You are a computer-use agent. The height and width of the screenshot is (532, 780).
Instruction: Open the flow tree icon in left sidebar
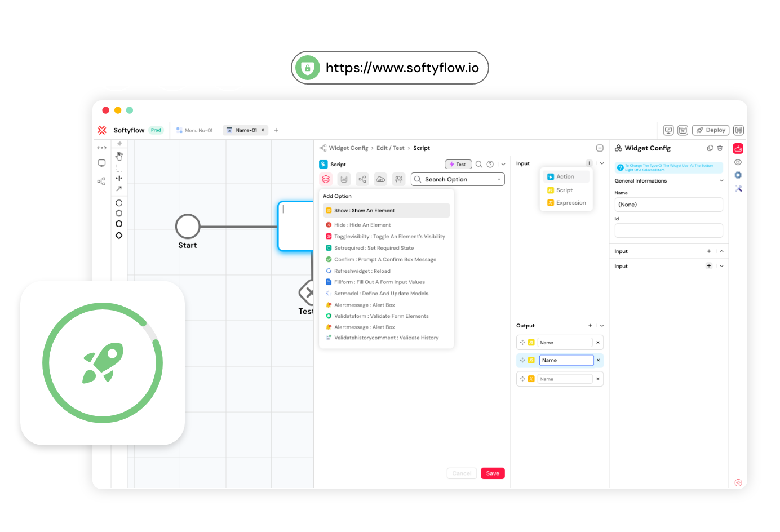coord(101,181)
